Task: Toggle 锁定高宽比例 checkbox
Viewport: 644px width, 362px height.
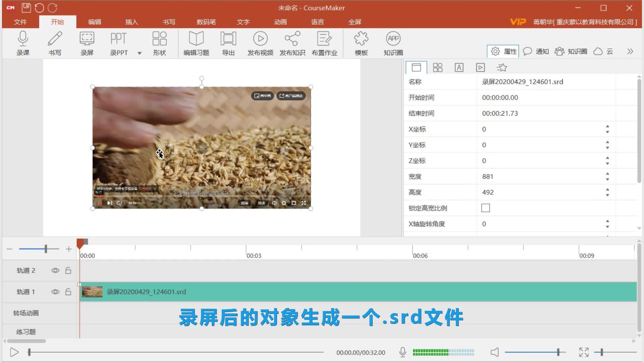Action: pyautogui.click(x=485, y=208)
